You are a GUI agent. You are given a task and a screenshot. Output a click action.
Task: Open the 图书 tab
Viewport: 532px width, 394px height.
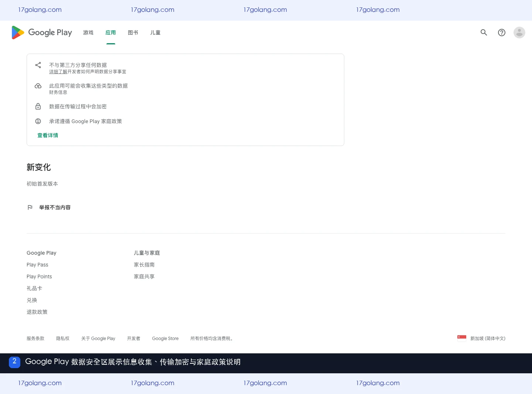click(133, 33)
